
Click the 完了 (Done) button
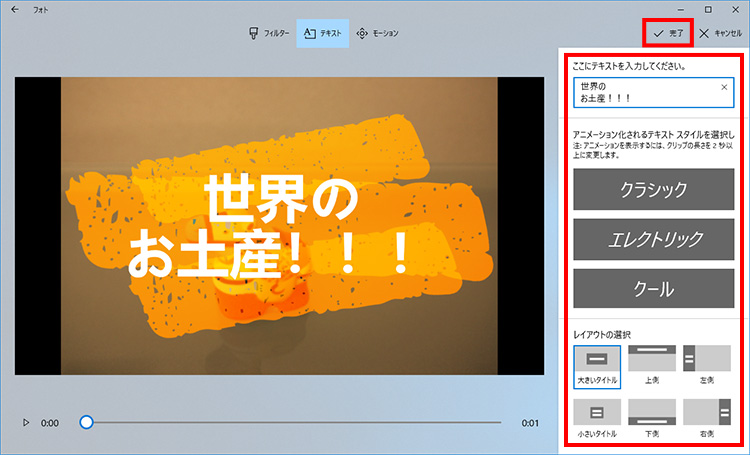(668, 33)
